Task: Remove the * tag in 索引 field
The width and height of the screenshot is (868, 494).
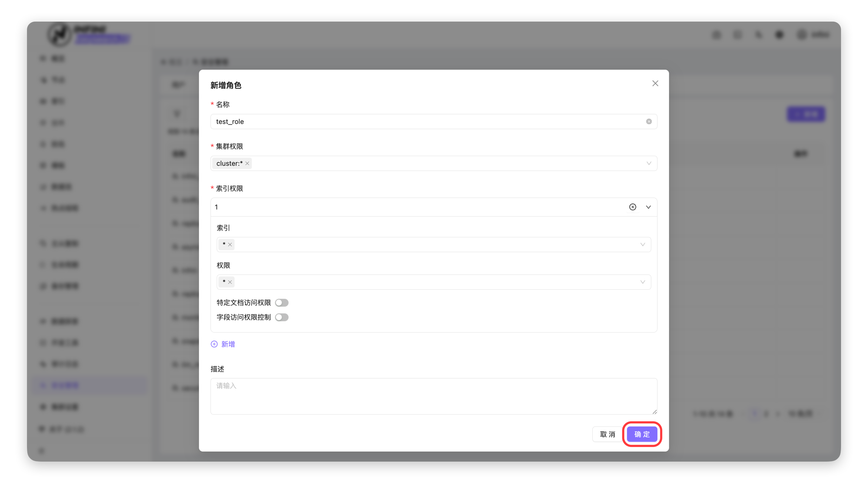Action: (230, 245)
